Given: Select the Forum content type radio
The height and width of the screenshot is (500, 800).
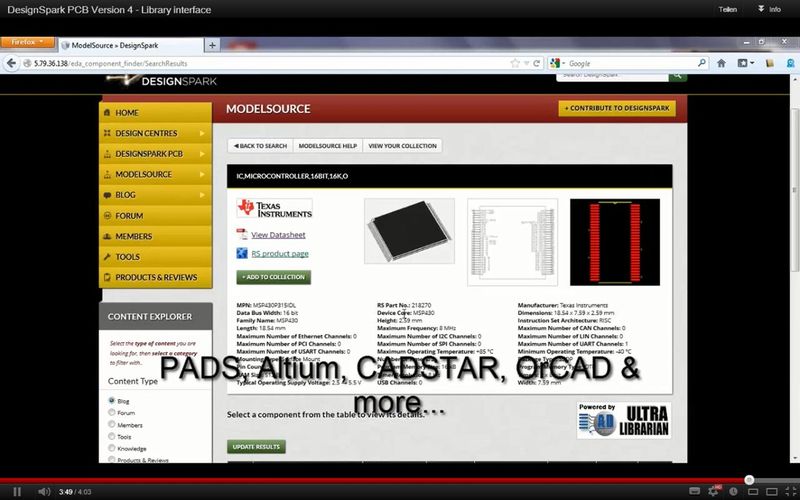Looking at the screenshot, I should point(112,412).
